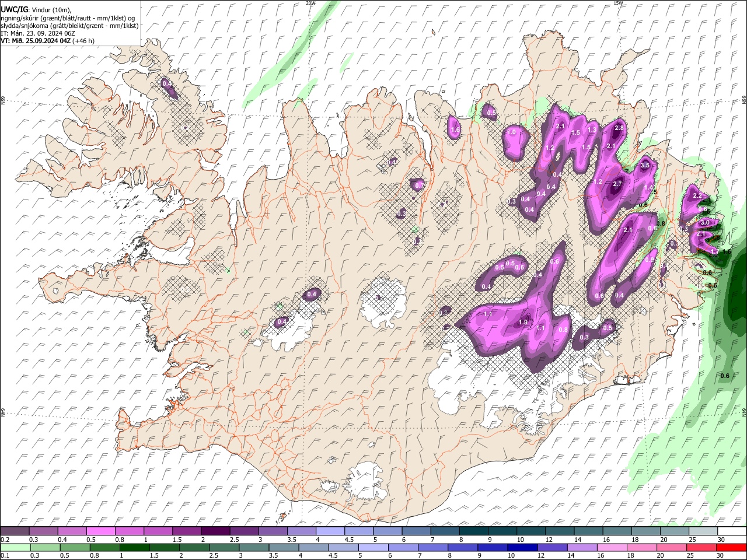Screen dimensions: 747x560
Task: Pick the light violet 14–16 rain scale swatch
Action: click(582, 547)
